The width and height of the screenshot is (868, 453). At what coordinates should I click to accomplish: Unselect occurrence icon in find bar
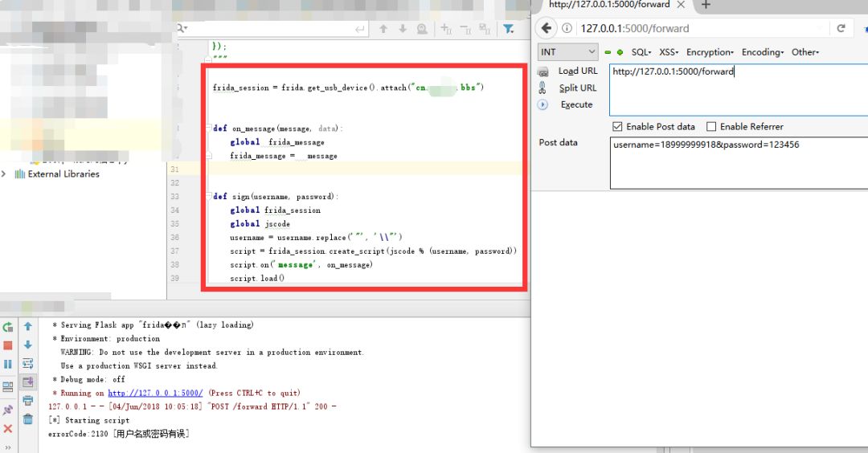[x=465, y=29]
